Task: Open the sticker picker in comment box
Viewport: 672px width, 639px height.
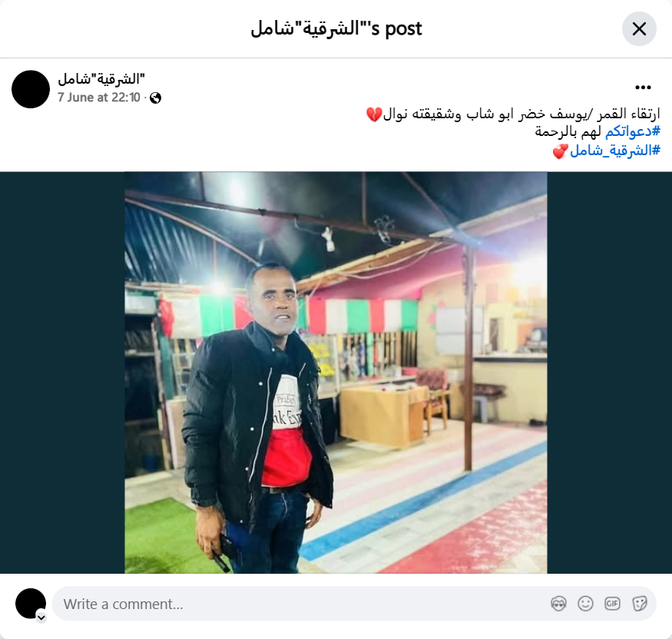Action: (639, 604)
